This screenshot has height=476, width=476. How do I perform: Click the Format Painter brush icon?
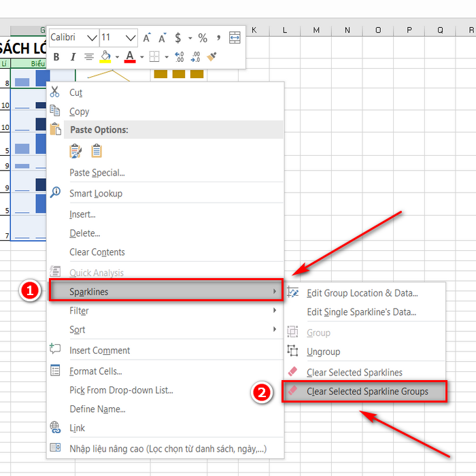pyautogui.click(x=211, y=56)
